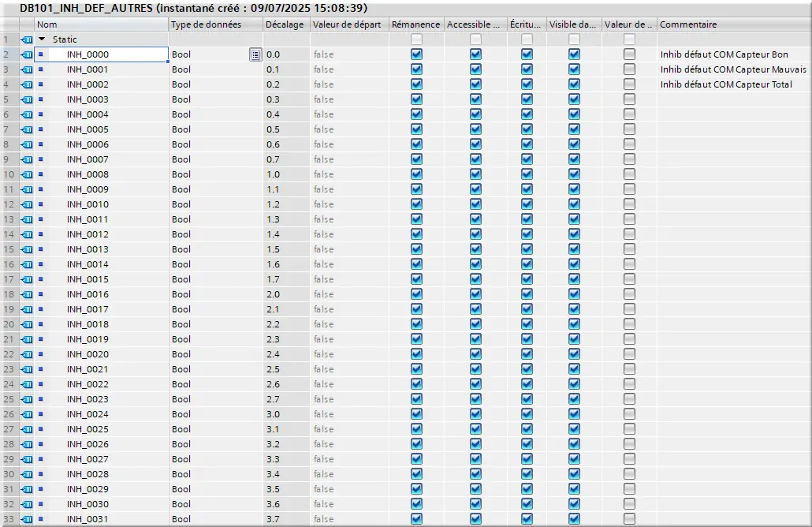Viewport: 812px width, 527px height.
Task: Click offset value 2.0 for INH_0016
Action: click(273, 294)
